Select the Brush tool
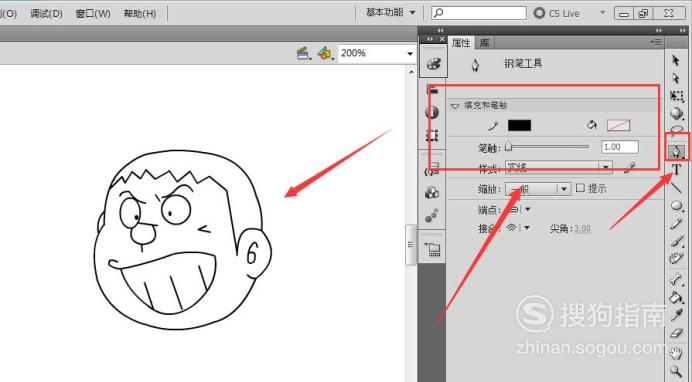This screenshot has height=382, width=692. pos(676,240)
